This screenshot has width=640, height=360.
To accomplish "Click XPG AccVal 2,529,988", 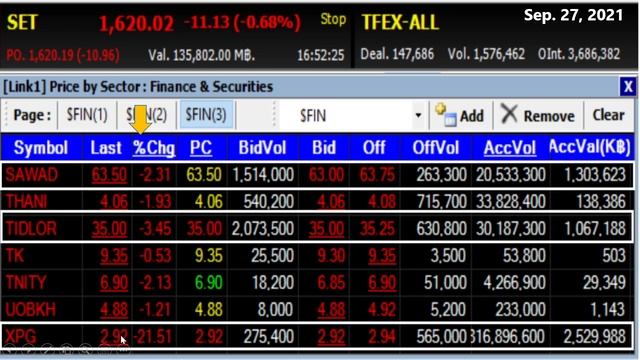I will click(595, 337).
